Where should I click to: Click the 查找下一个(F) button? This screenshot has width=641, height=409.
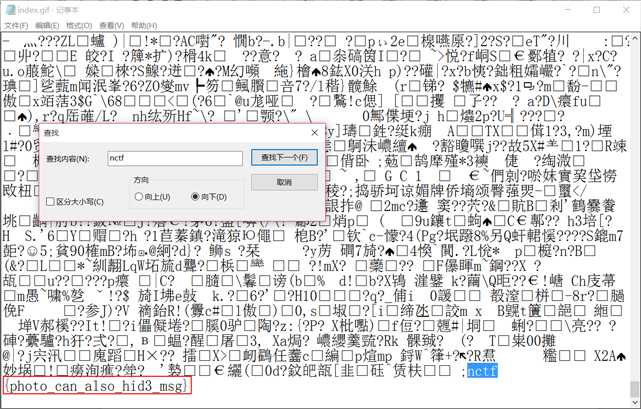(285, 157)
